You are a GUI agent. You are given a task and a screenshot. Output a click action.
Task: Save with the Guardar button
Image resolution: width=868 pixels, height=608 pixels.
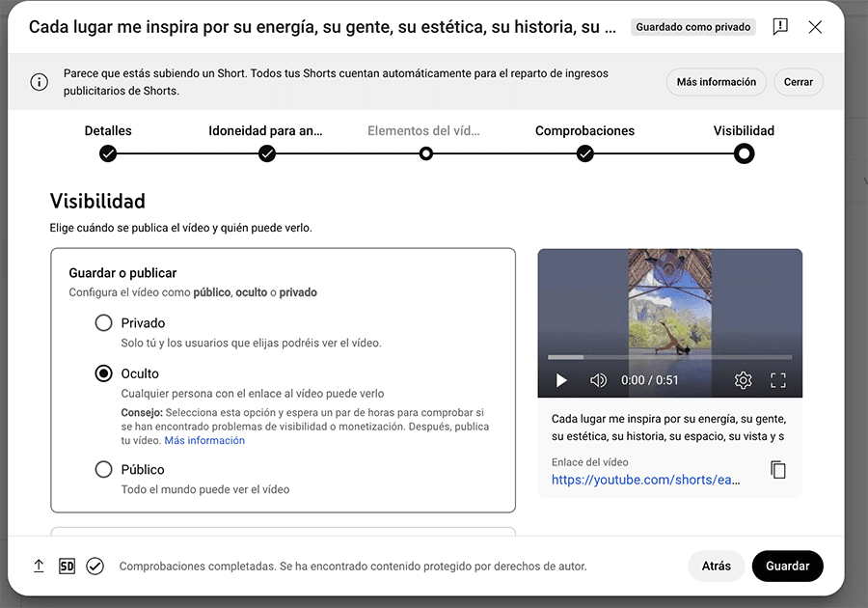(787, 566)
